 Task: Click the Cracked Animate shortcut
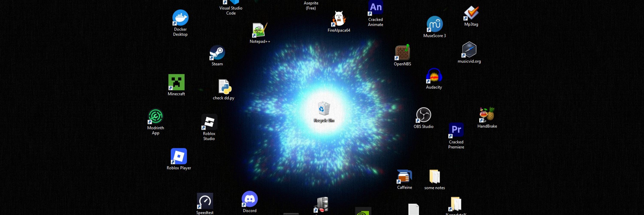(375, 8)
